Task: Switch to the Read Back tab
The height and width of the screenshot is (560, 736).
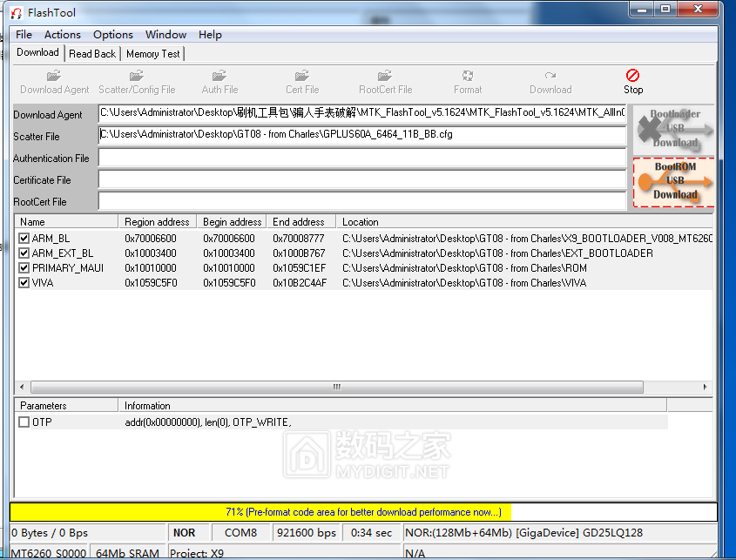Action: (x=92, y=54)
